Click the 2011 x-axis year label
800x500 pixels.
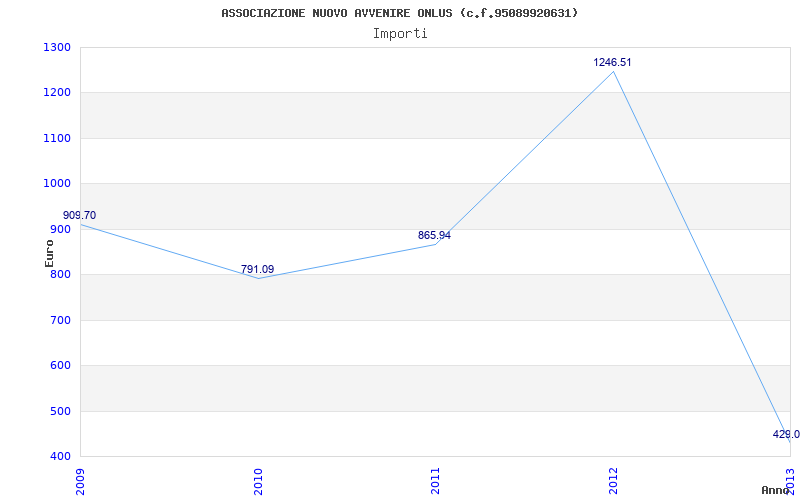[x=435, y=481]
